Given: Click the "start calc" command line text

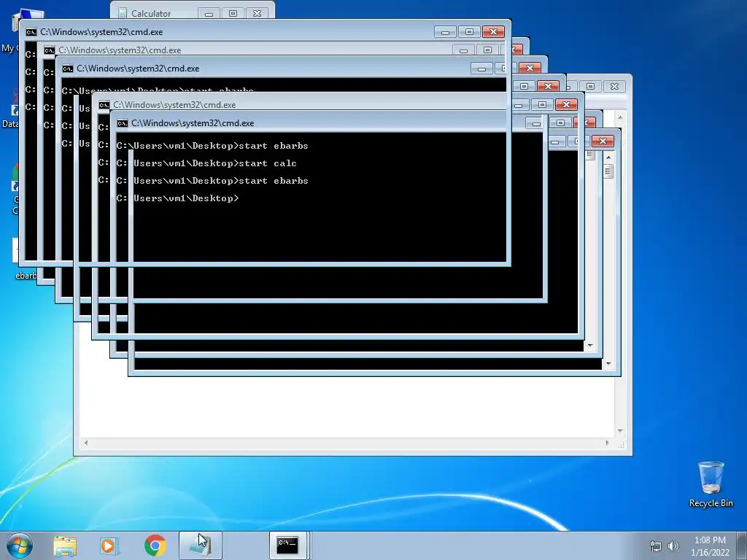Looking at the screenshot, I should coord(268,163).
